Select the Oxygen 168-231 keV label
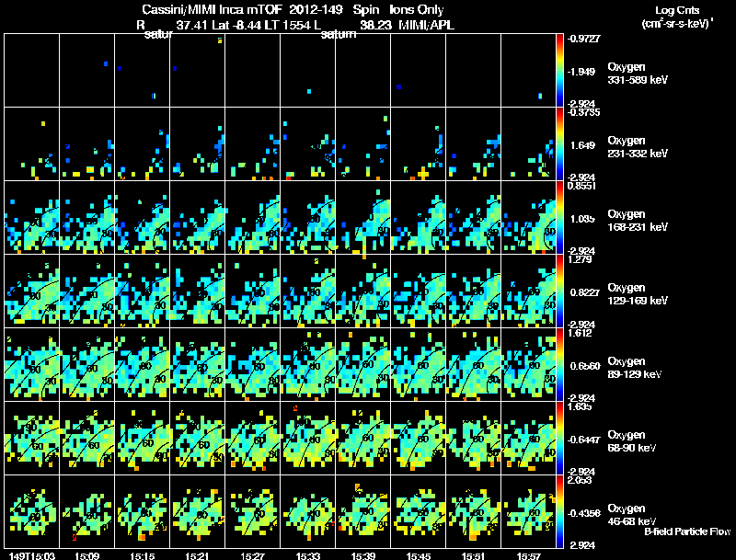The width and height of the screenshot is (736, 560). tap(638, 221)
